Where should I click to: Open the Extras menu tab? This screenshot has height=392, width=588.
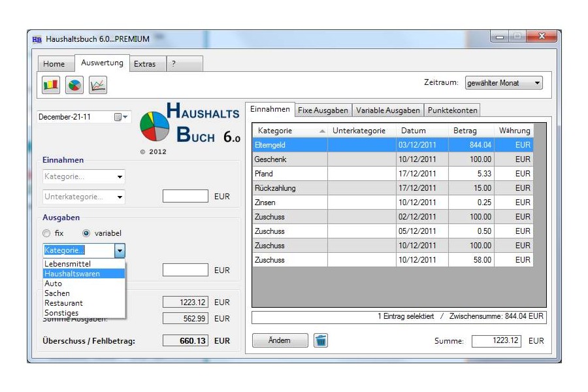coord(145,64)
